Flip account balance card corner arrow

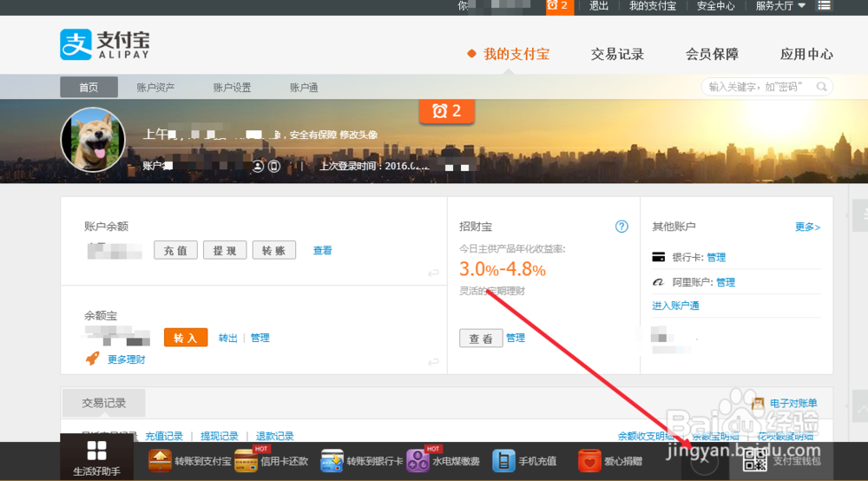[x=433, y=273]
